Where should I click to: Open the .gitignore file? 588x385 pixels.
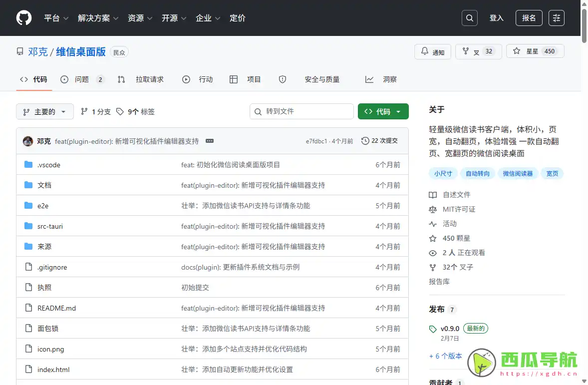52,267
